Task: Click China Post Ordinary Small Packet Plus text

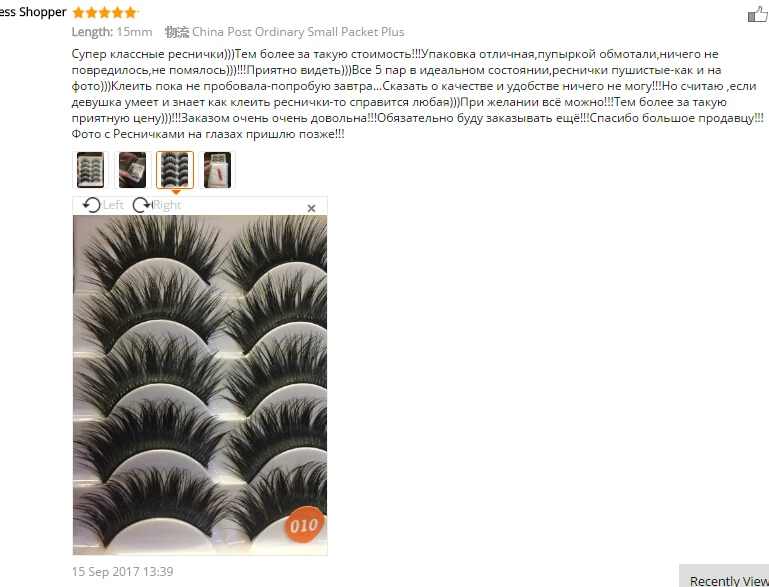Action: pos(298,32)
